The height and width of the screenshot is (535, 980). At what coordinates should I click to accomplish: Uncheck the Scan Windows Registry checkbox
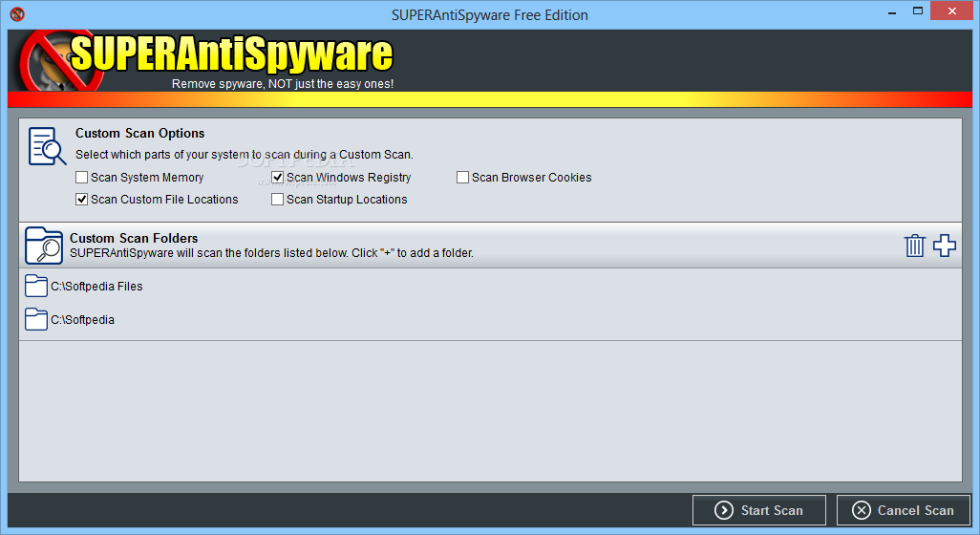[x=278, y=178]
